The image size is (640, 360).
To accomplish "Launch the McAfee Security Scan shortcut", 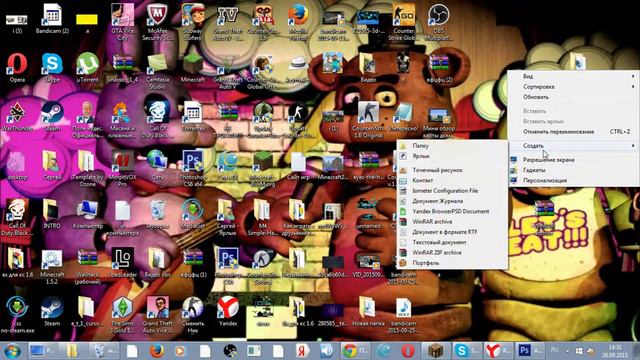I will click(x=158, y=22).
